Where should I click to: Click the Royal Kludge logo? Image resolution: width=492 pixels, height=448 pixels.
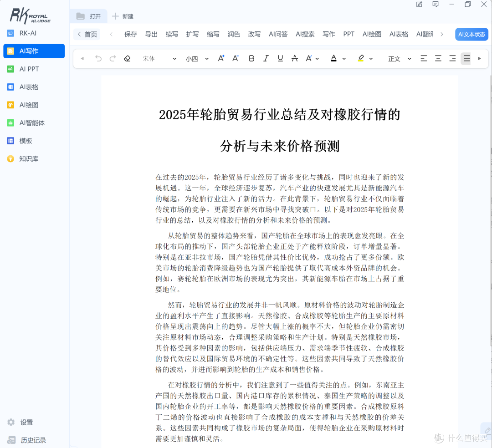pyautogui.click(x=30, y=16)
